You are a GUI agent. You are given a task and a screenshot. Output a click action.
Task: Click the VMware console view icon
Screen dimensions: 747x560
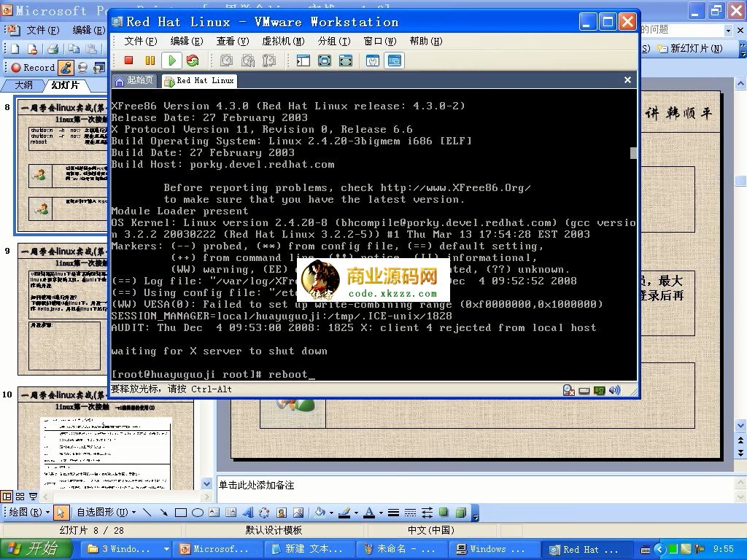pos(395,61)
